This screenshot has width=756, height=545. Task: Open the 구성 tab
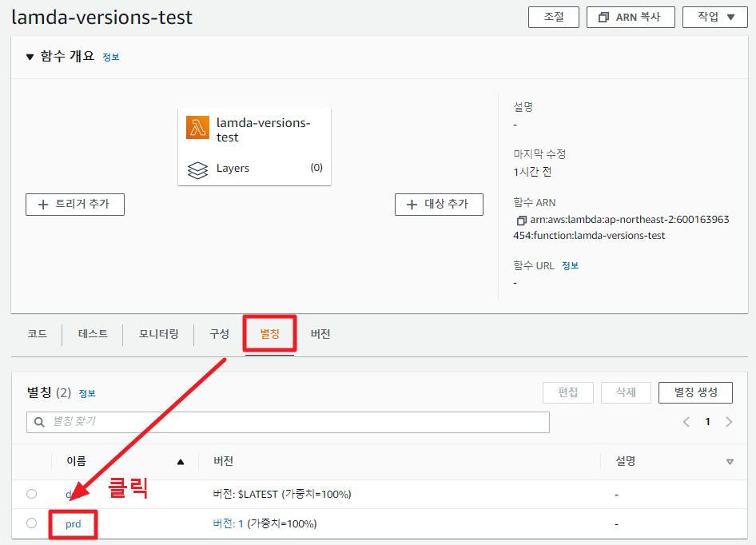pos(220,334)
